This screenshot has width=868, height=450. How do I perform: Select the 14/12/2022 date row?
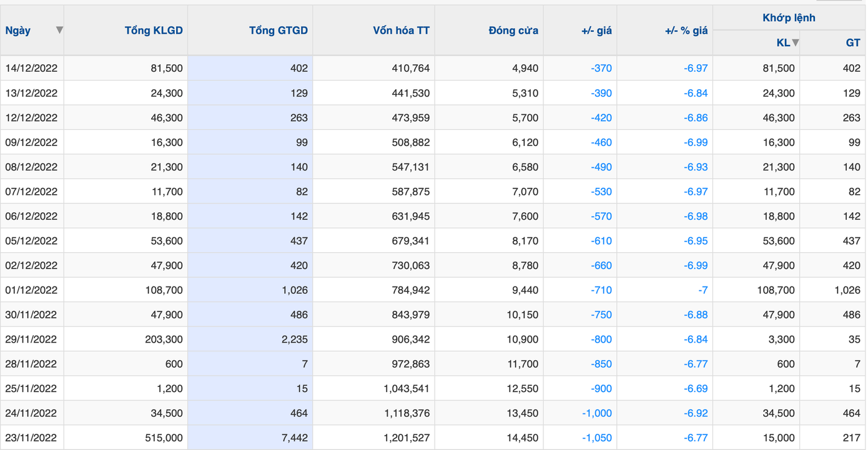click(x=31, y=68)
